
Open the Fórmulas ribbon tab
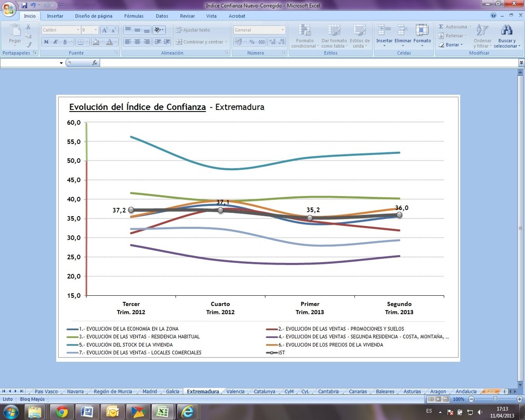133,16
